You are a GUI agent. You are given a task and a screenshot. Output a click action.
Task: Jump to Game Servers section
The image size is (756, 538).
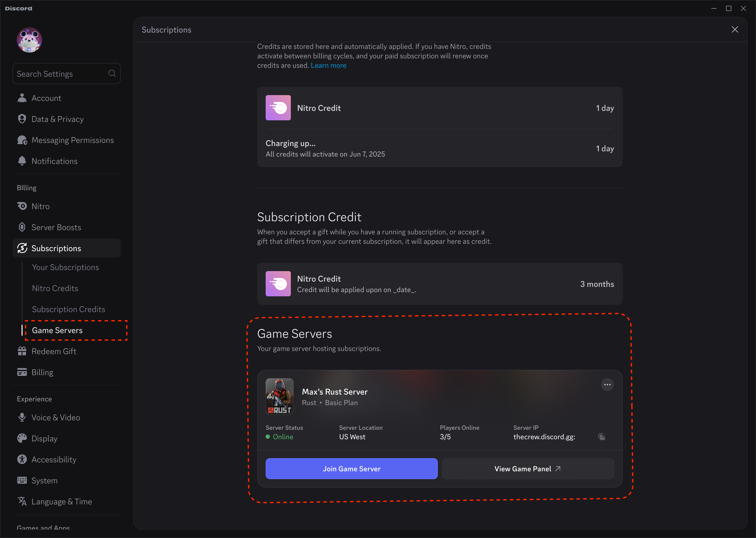click(57, 330)
